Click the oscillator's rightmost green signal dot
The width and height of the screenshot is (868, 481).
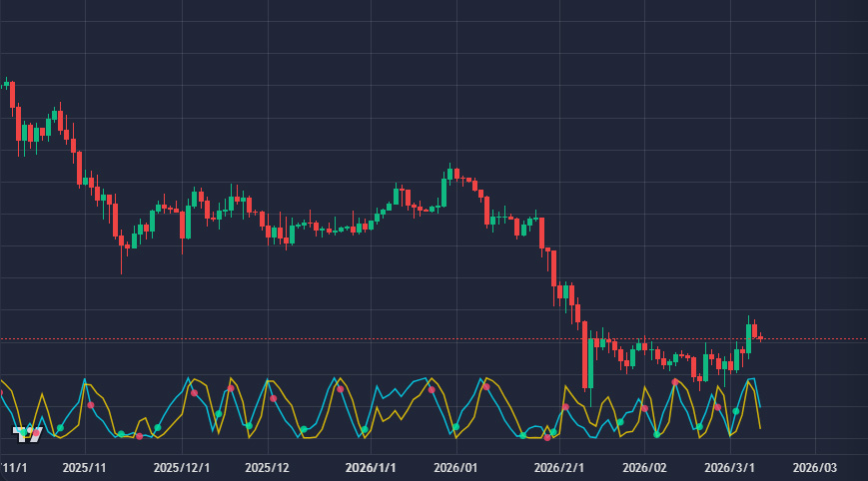[737, 410]
